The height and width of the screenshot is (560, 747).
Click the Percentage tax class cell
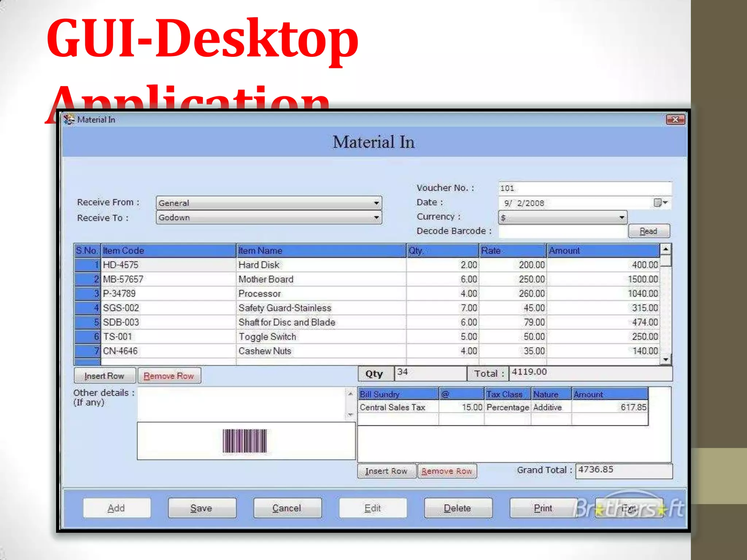click(x=507, y=407)
